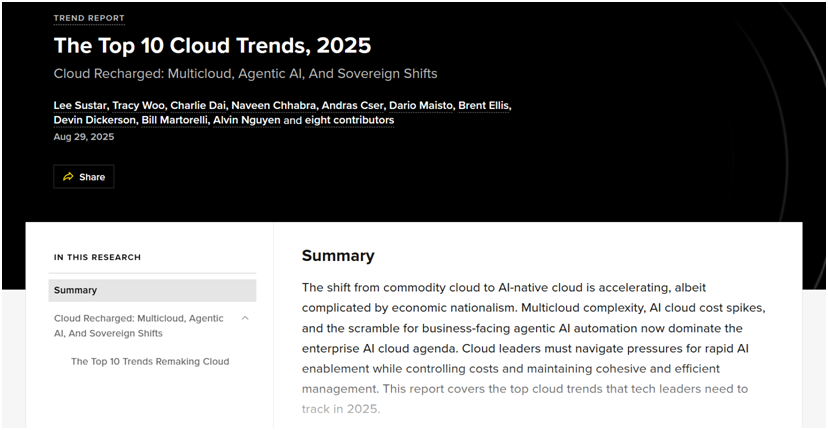Open author Lee Sustar's profile
This screenshot has width=828, height=430.
coord(80,106)
